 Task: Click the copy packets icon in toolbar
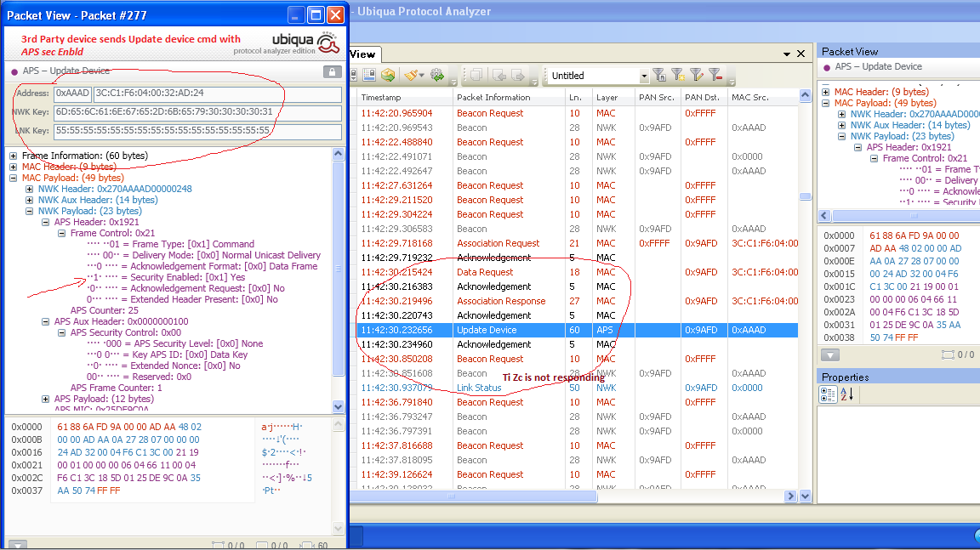[x=477, y=76]
